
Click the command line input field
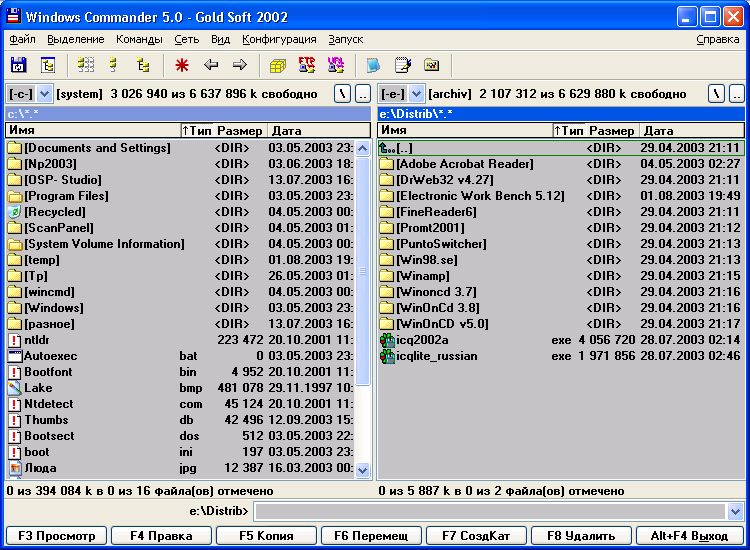click(490, 512)
